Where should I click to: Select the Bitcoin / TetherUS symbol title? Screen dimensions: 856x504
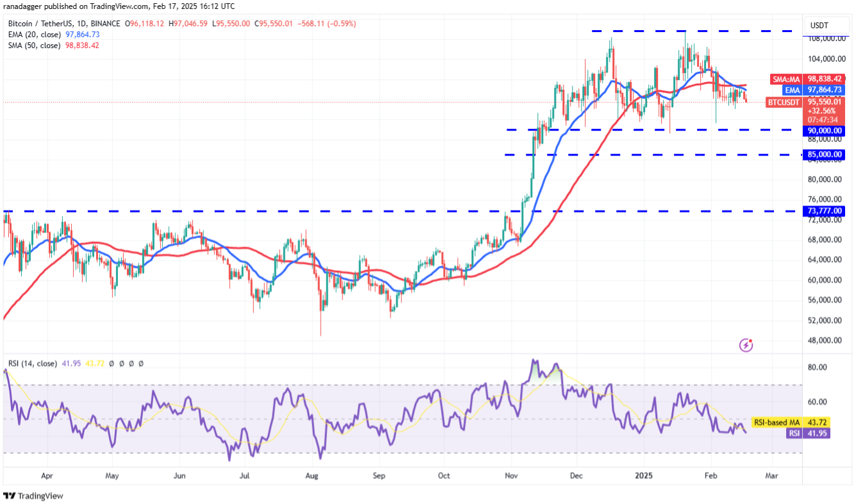coord(39,24)
